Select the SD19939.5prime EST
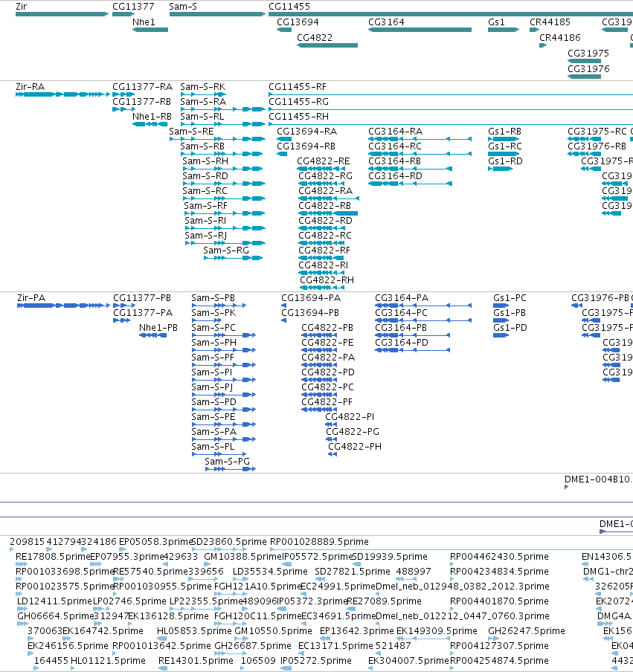Image resolution: width=633 pixels, height=672 pixels. [357, 564]
